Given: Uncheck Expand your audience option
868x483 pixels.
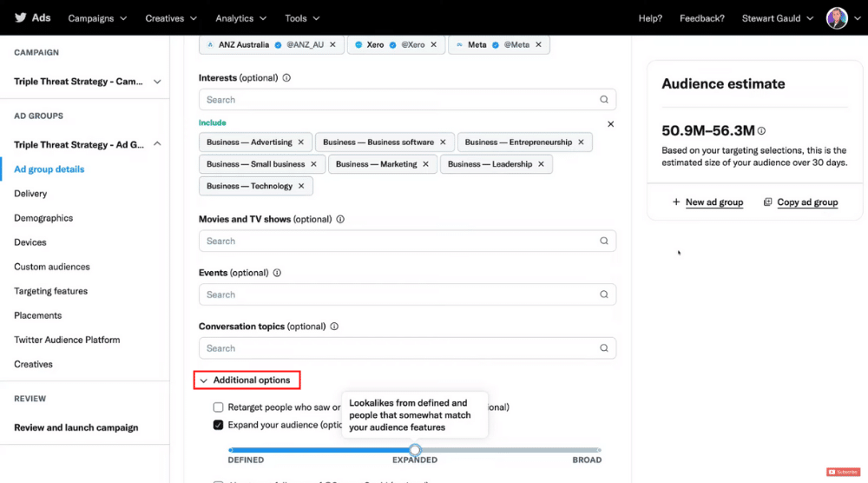Looking at the screenshot, I should coord(218,426).
